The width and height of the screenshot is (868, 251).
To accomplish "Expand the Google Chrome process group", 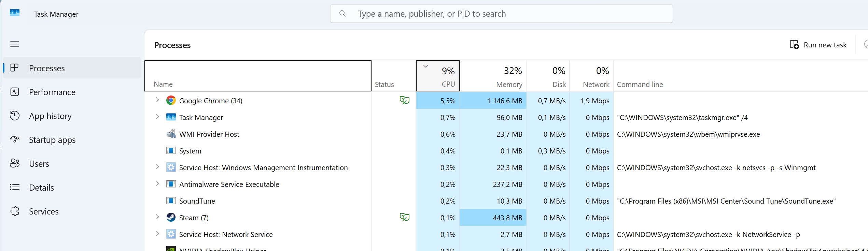I will pyautogui.click(x=157, y=100).
